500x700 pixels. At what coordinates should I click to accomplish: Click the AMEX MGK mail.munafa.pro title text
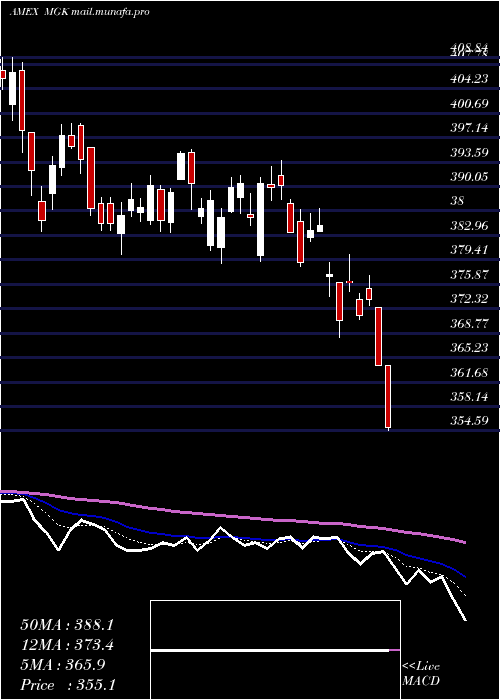(x=79, y=12)
